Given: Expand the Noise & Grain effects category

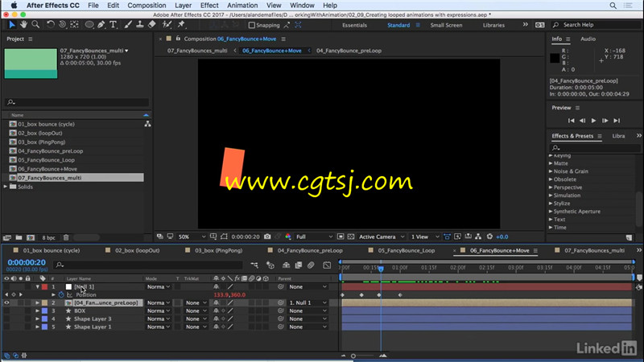Looking at the screenshot, I should (x=551, y=171).
